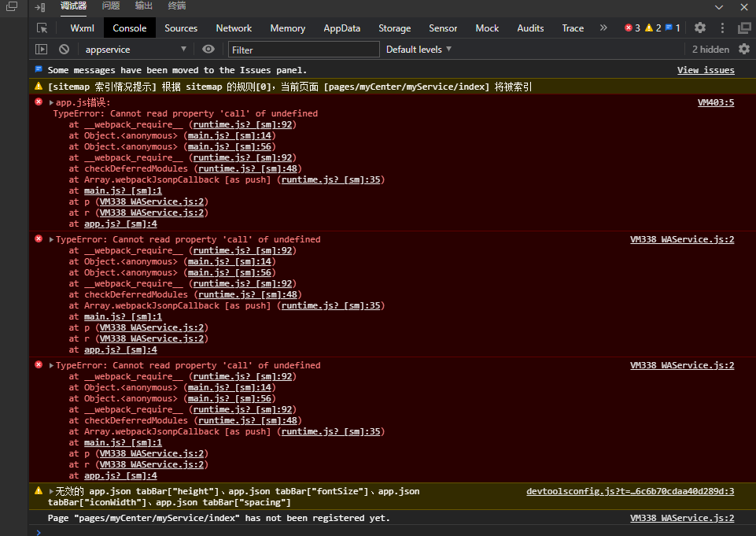The height and width of the screenshot is (536, 756).
Task: Open the console settings gear beside hidden count
Action: (x=743, y=50)
